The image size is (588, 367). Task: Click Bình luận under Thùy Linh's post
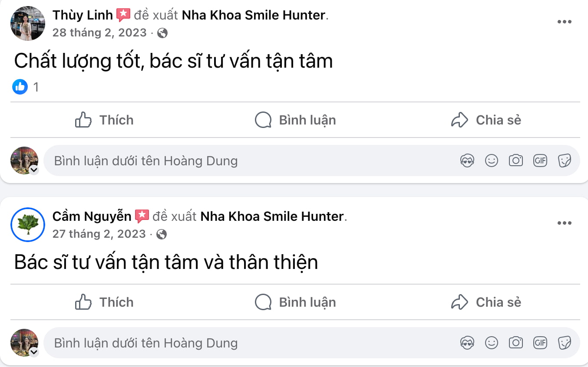pos(295,120)
